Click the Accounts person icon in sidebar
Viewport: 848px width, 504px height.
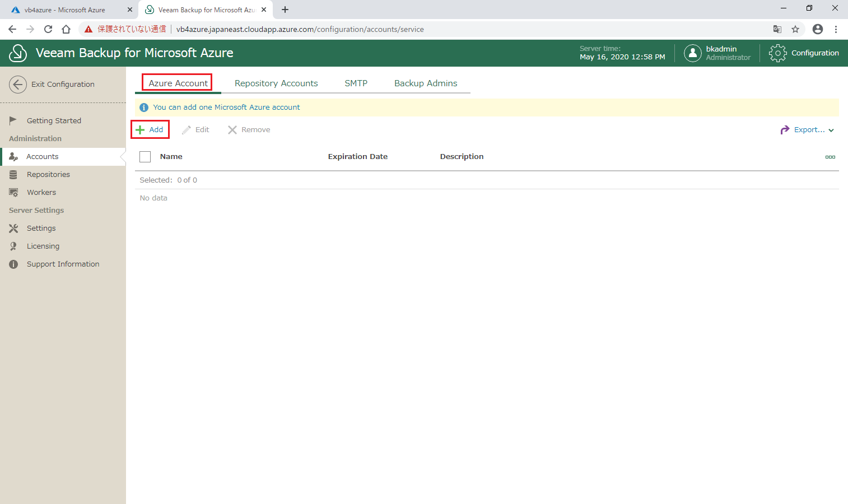click(13, 157)
